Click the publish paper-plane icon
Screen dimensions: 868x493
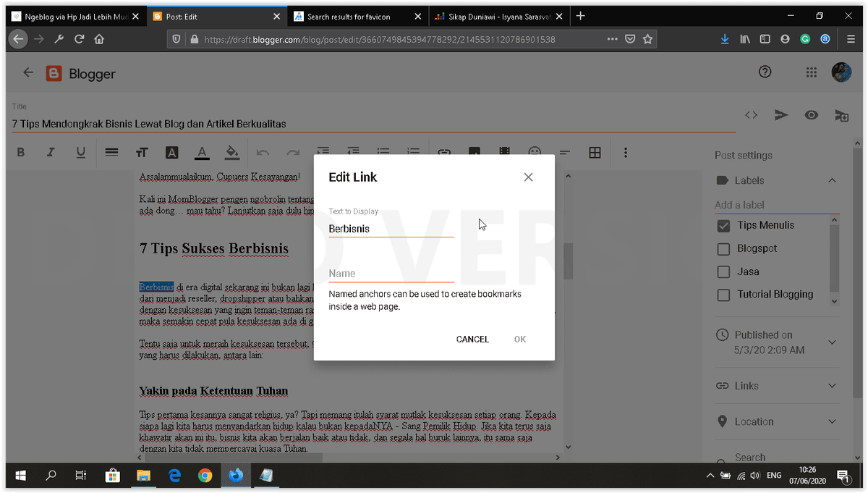pyautogui.click(x=781, y=114)
